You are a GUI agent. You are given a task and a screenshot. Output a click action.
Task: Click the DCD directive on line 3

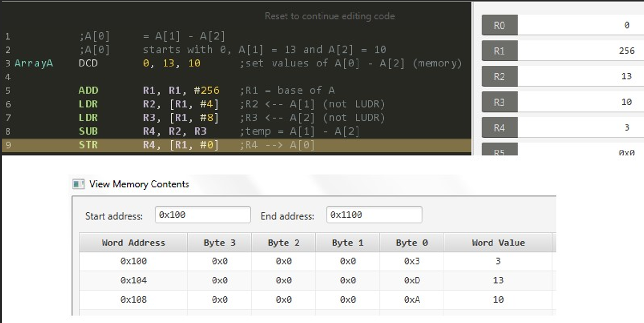pyautogui.click(x=88, y=63)
